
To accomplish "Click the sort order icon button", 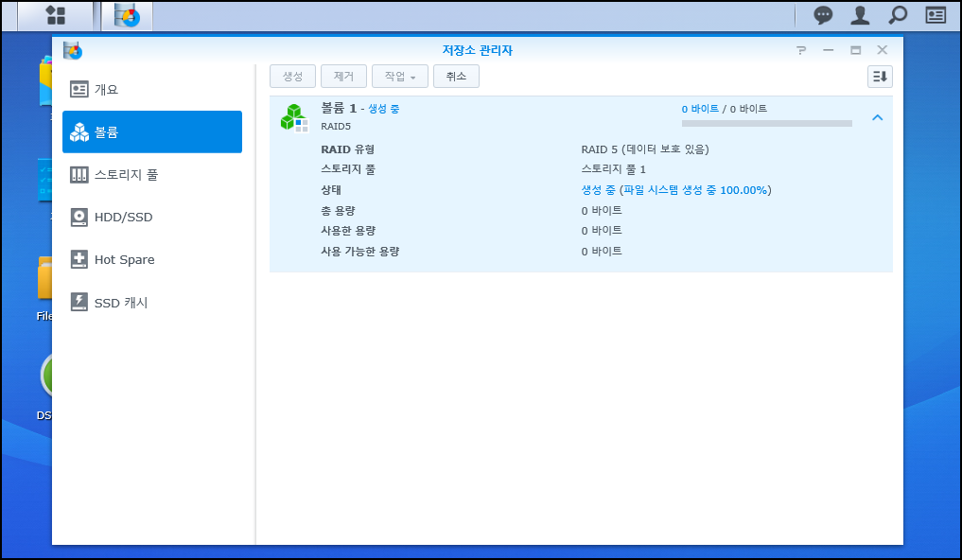I will 880,77.
